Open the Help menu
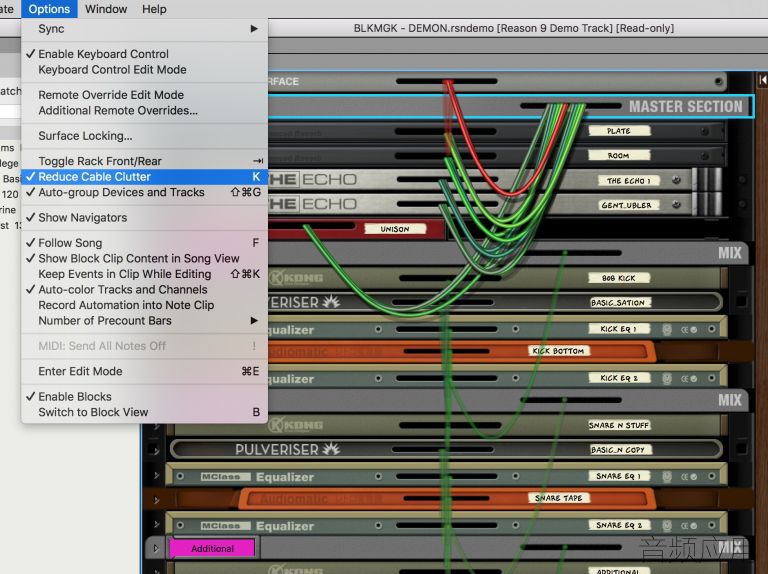This screenshot has height=574, width=768. pos(154,9)
